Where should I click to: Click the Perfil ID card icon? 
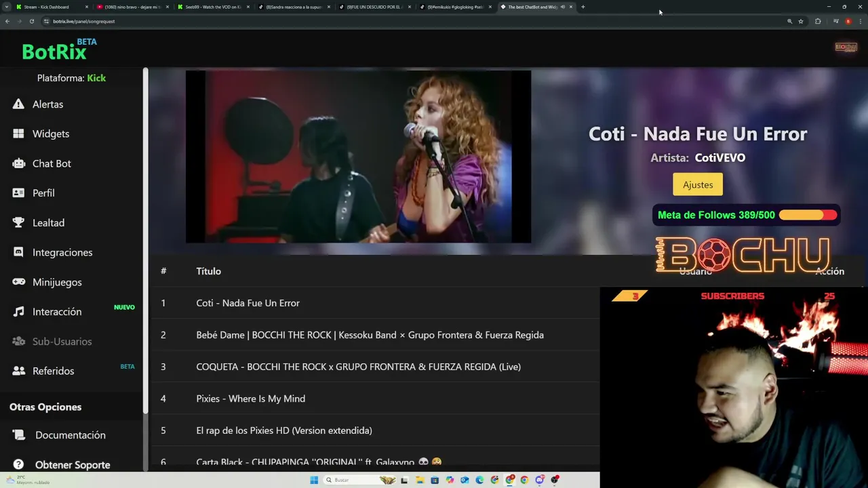coord(18,193)
